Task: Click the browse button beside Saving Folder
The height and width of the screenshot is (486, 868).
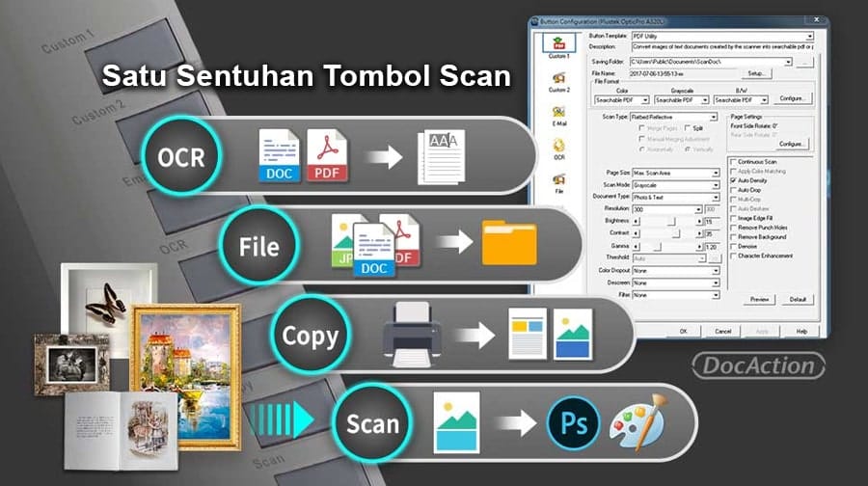Action: pos(805,62)
